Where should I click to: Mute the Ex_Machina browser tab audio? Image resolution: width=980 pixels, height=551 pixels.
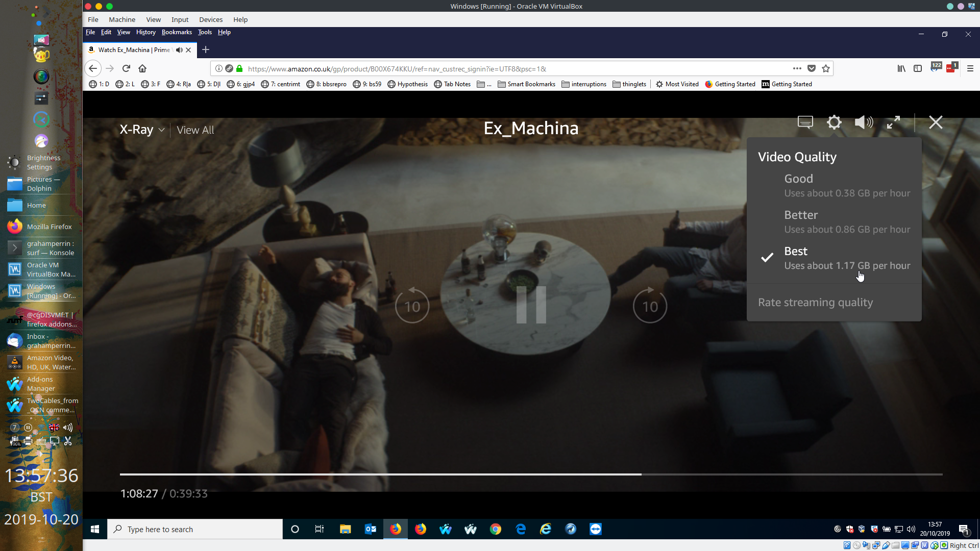click(x=179, y=50)
